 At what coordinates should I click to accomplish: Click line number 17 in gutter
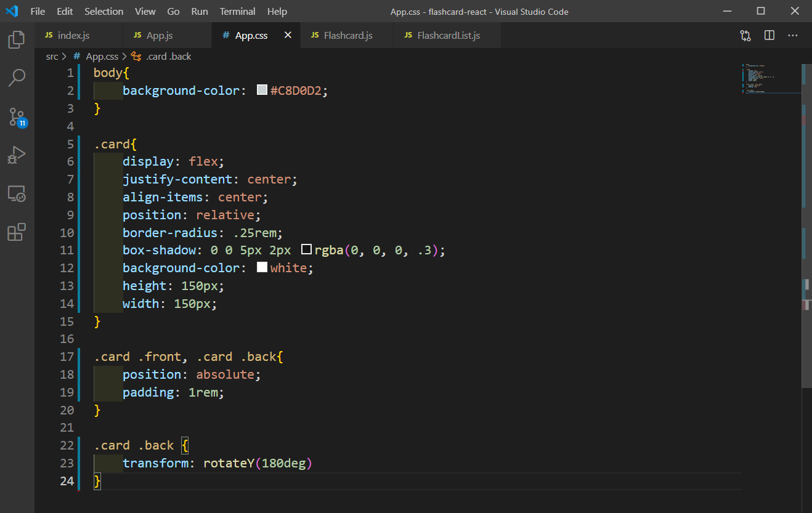67,357
